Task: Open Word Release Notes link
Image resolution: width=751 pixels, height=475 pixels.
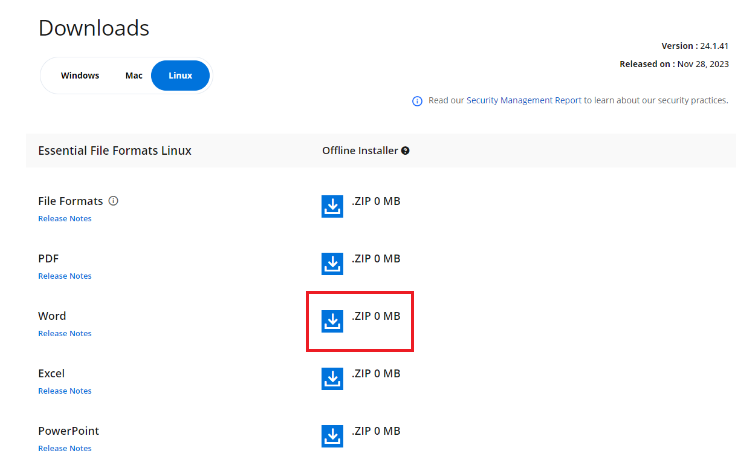Action: (64, 333)
